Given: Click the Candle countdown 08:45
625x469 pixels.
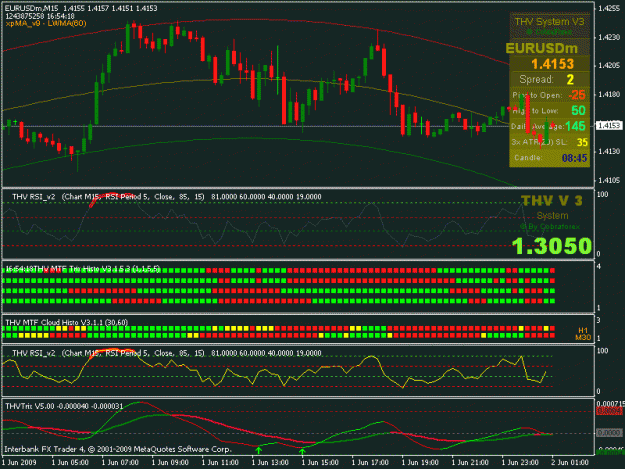Looking at the screenshot, I should [x=574, y=158].
